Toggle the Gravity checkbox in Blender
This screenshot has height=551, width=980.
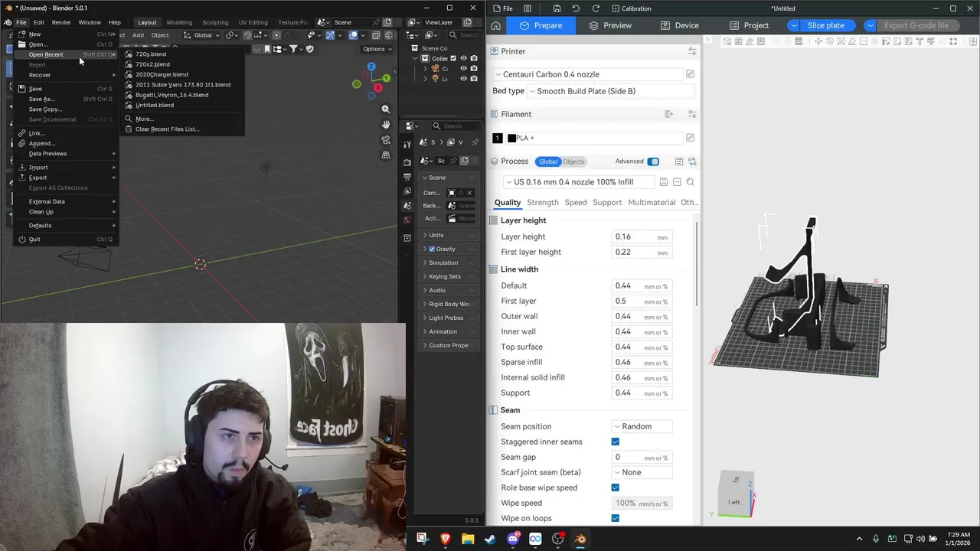pyautogui.click(x=432, y=249)
